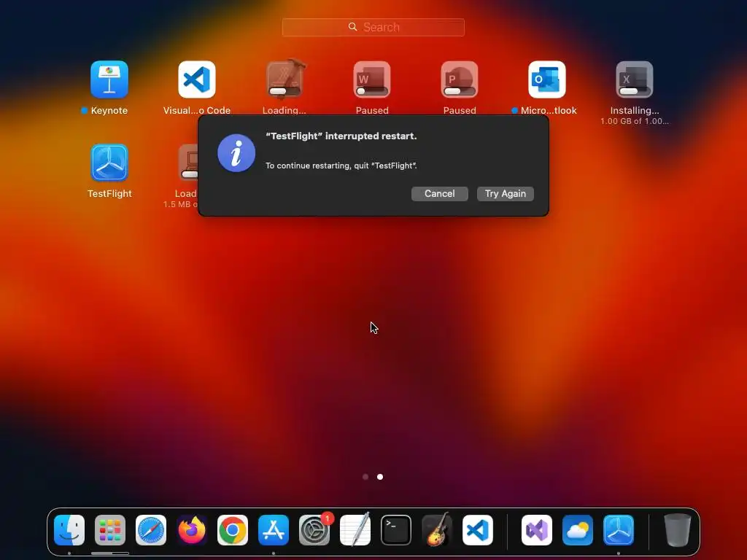This screenshot has height=560, width=747.
Task: Open System Preferences with badge in Dock
Action: coord(314,530)
